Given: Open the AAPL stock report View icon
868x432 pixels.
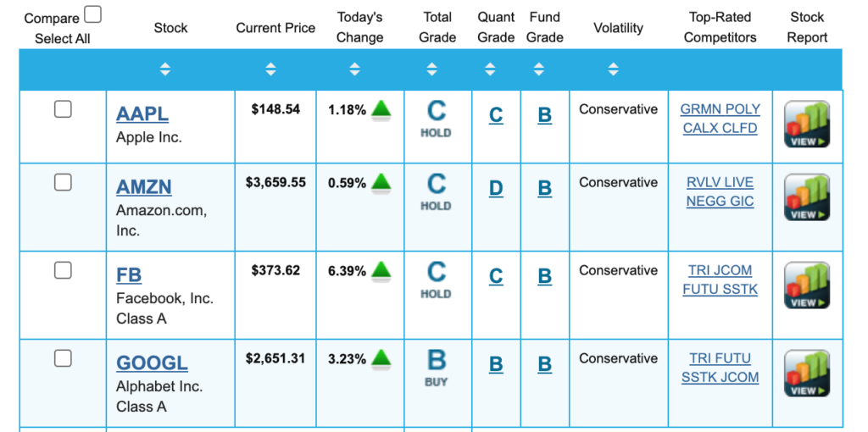Looking at the screenshot, I should (x=806, y=125).
